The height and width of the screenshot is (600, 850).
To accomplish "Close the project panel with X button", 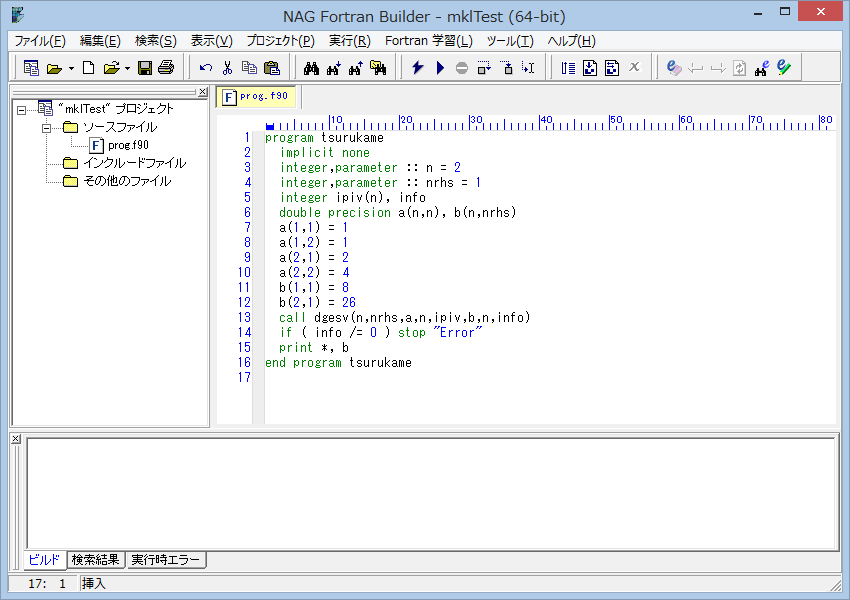I will click(x=203, y=92).
